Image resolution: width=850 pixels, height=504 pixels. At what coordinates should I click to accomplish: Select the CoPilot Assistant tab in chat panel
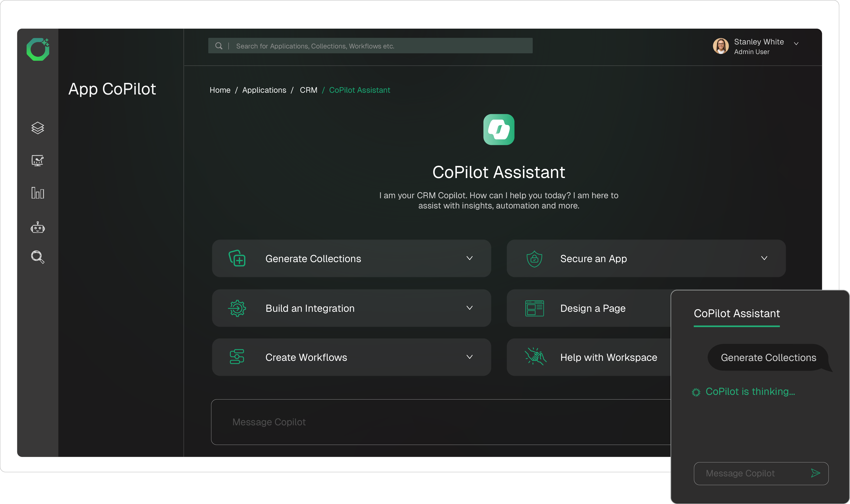coord(736,313)
